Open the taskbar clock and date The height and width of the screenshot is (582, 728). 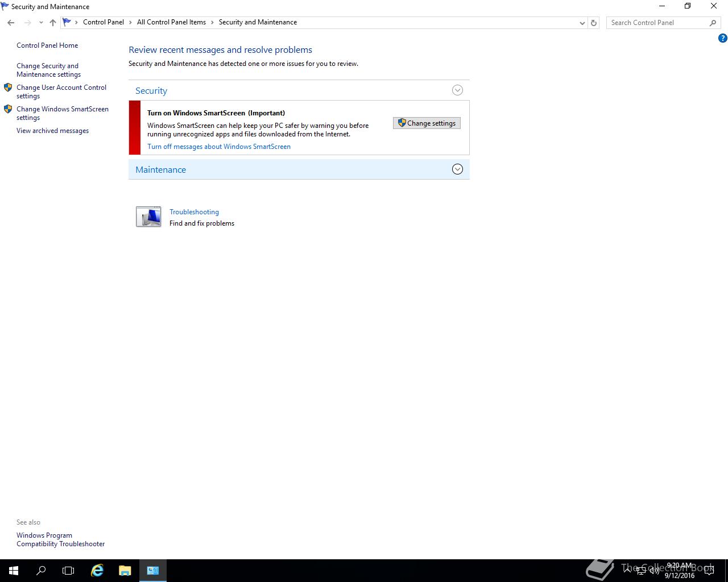click(x=680, y=571)
